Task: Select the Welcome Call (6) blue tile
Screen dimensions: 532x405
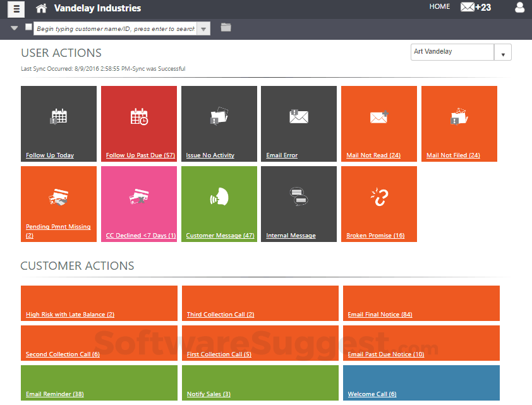Action: [x=421, y=383]
